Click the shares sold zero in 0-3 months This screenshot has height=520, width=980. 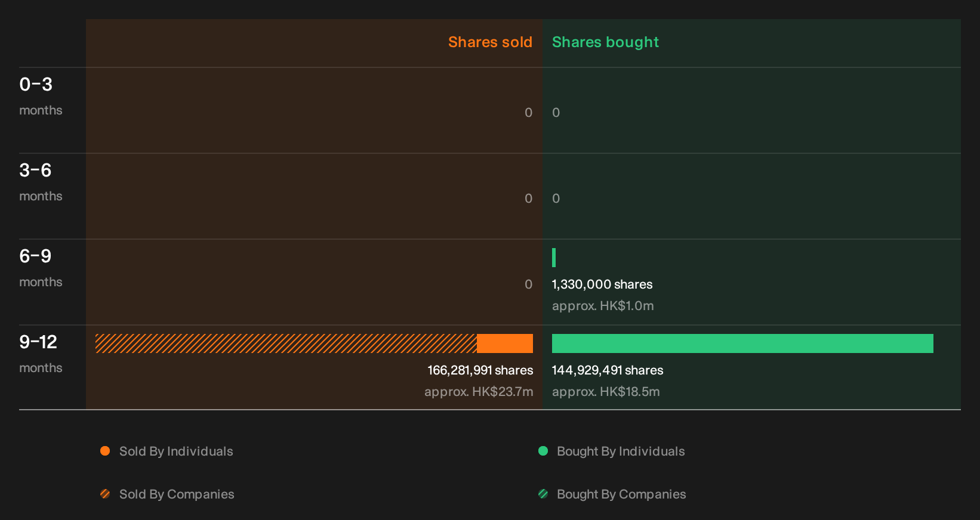coord(528,113)
